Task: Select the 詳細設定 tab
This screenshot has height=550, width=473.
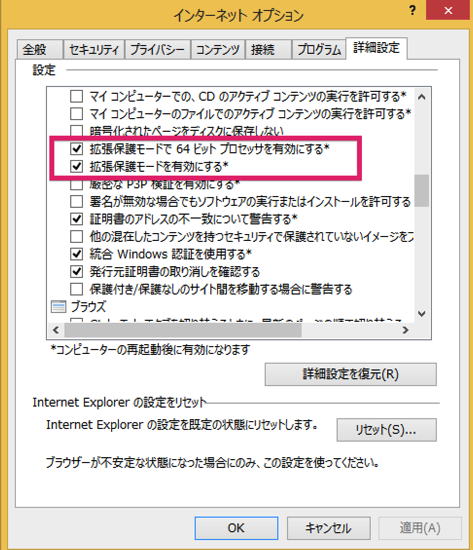Action: click(377, 48)
